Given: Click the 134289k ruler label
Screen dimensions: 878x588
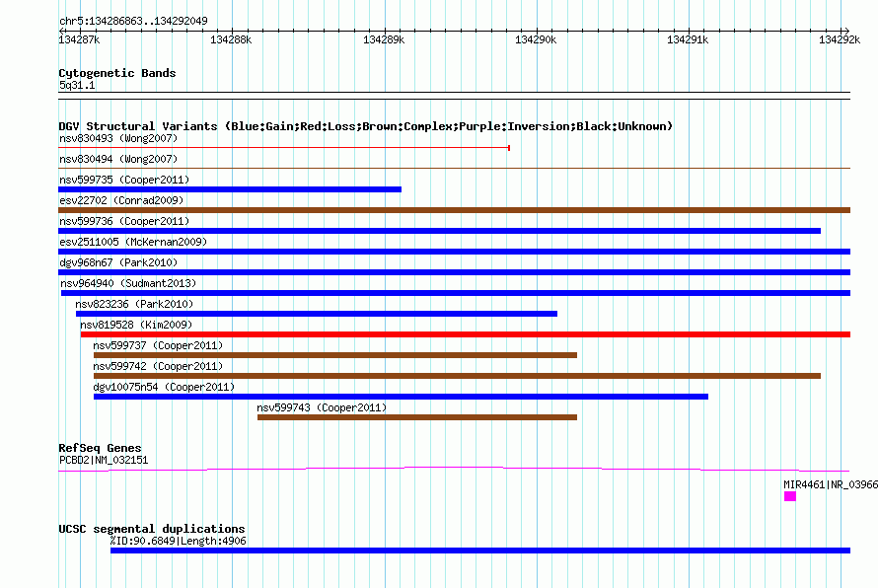Looking at the screenshot, I should 384,39.
